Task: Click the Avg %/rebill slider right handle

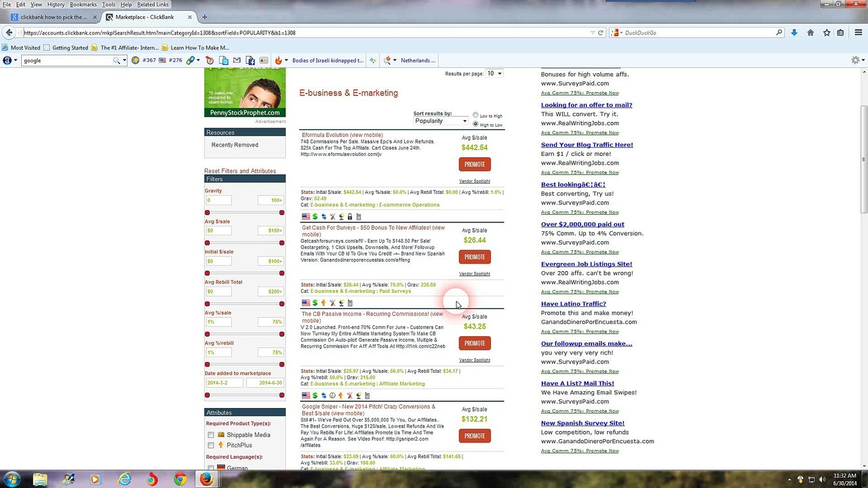Action: coord(281,365)
